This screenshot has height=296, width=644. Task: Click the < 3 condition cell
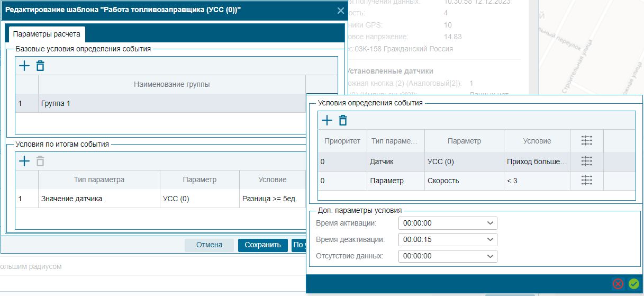tap(537, 181)
